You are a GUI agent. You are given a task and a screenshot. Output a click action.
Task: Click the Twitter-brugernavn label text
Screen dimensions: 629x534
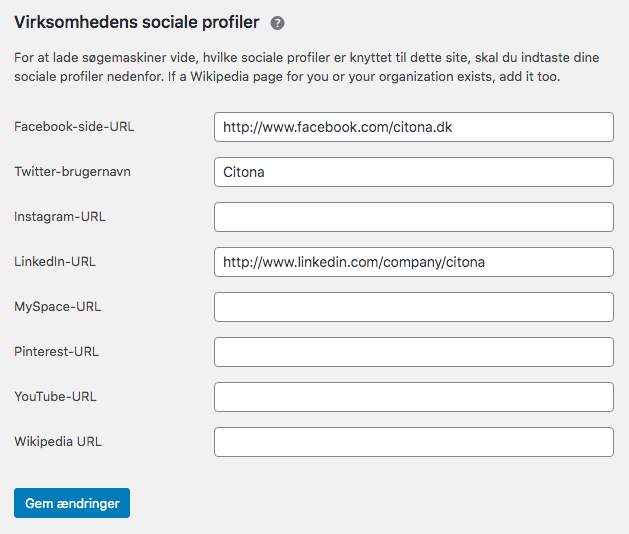[72, 172]
